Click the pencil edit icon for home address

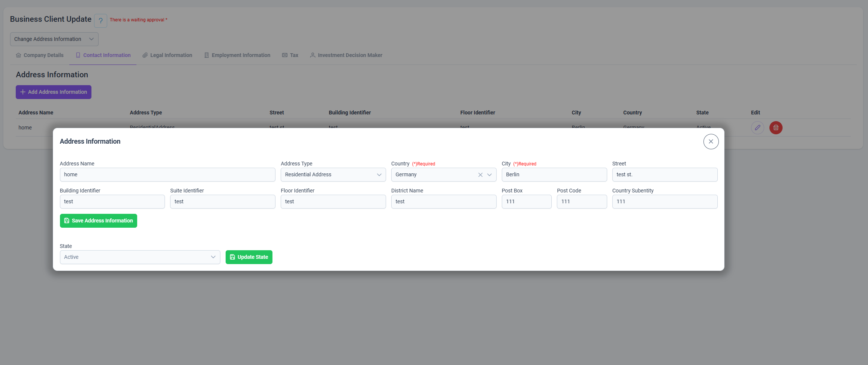[757, 128]
